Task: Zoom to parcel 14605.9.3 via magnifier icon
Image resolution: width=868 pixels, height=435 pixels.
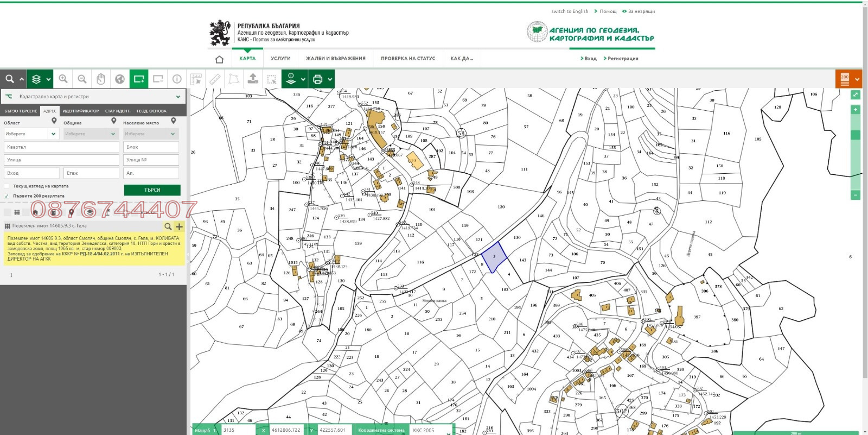Action: coord(168,226)
